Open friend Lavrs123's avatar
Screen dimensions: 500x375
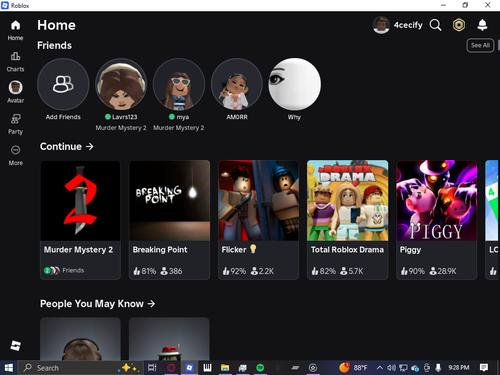(121, 84)
